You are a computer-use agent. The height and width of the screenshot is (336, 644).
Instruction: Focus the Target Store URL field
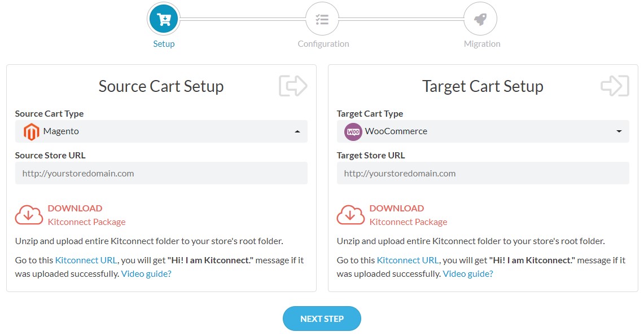tap(483, 173)
